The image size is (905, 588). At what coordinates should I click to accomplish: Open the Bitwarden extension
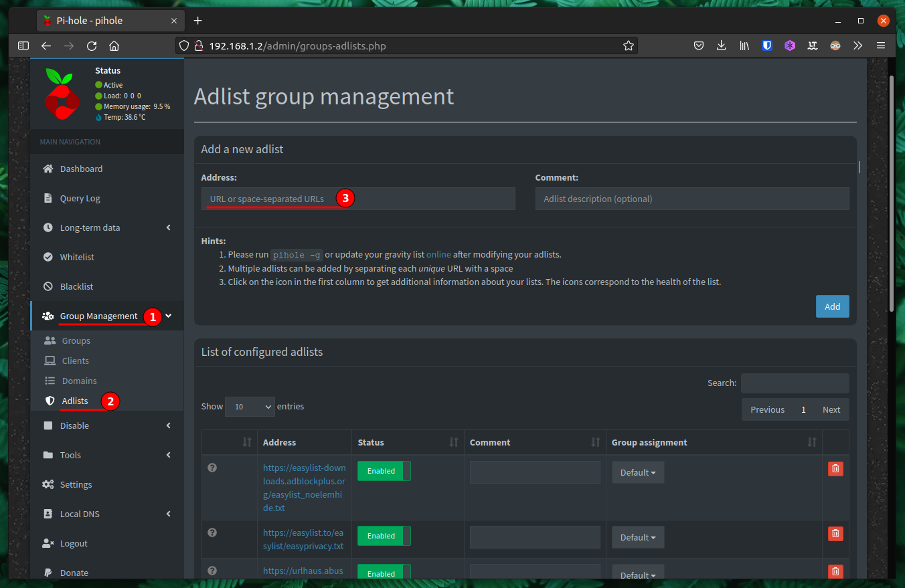click(767, 46)
